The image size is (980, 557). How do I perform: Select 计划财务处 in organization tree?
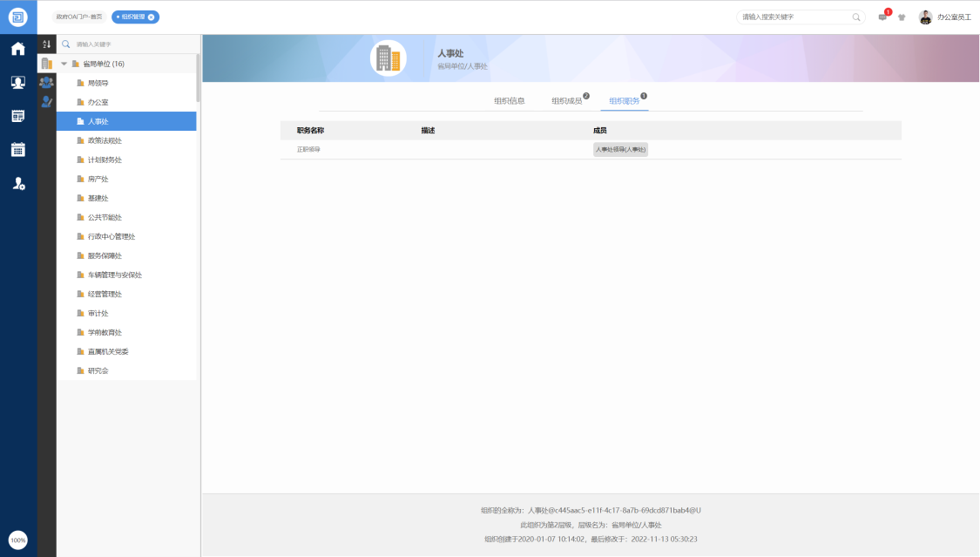105,160
